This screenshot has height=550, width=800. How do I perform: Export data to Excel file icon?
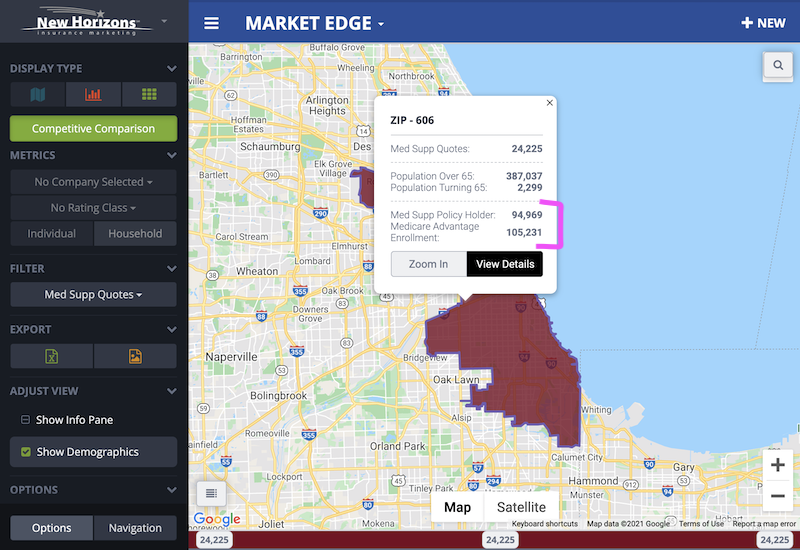click(52, 356)
